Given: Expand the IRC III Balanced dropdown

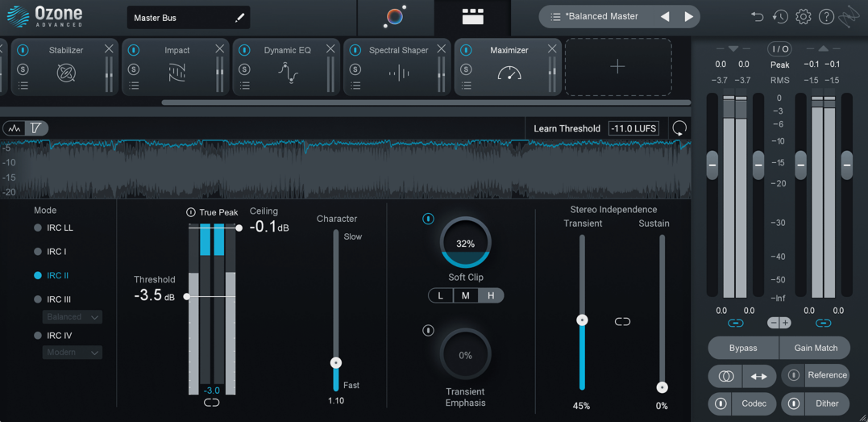Looking at the screenshot, I should (73, 317).
